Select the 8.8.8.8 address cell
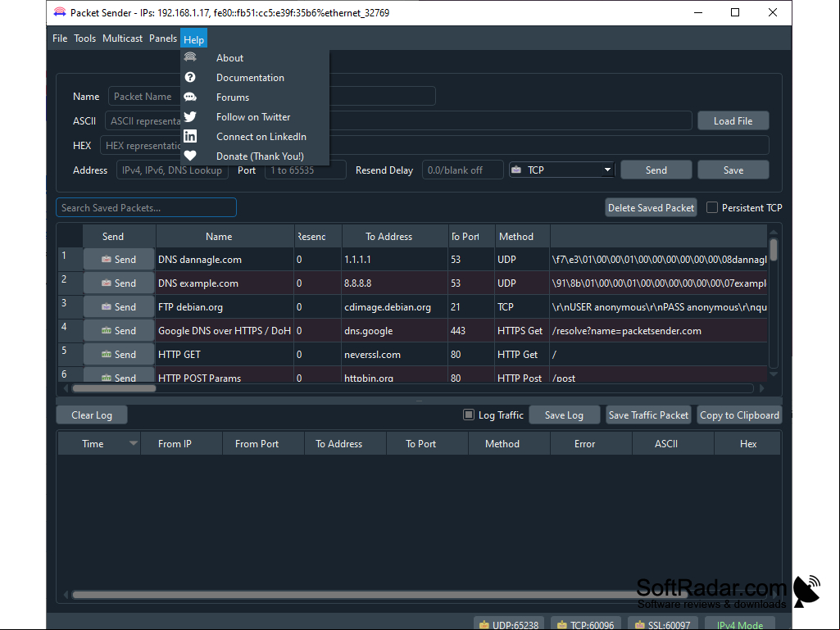This screenshot has width=840, height=630. 395,283
